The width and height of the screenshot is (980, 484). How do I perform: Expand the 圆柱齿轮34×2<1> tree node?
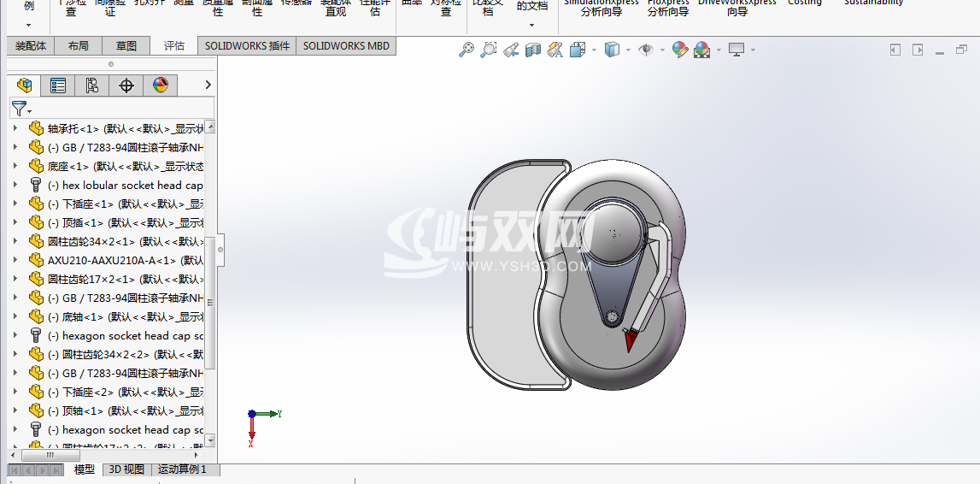point(15,241)
